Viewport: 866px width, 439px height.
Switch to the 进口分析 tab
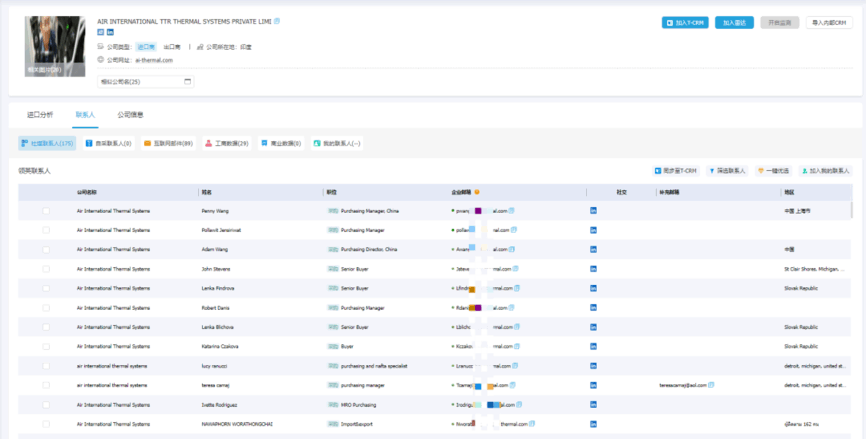pyautogui.click(x=40, y=115)
